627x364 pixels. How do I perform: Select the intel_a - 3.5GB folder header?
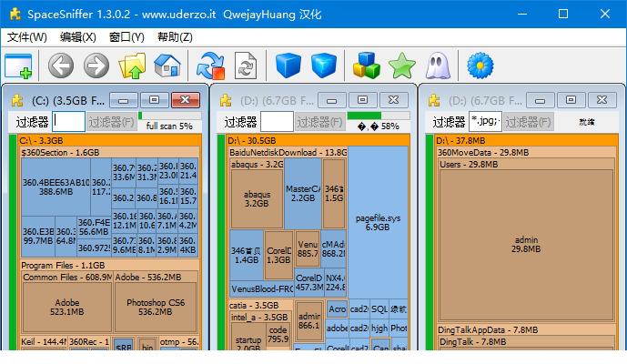coord(262,318)
